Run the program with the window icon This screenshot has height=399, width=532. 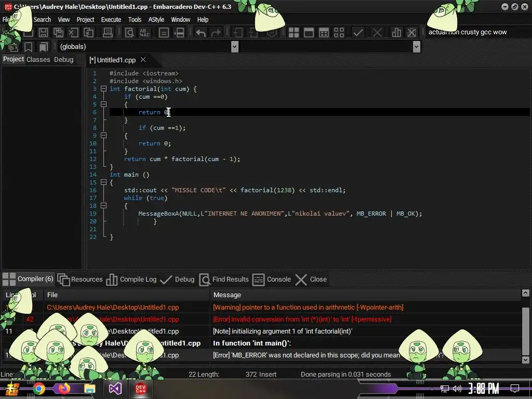tap(309, 33)
